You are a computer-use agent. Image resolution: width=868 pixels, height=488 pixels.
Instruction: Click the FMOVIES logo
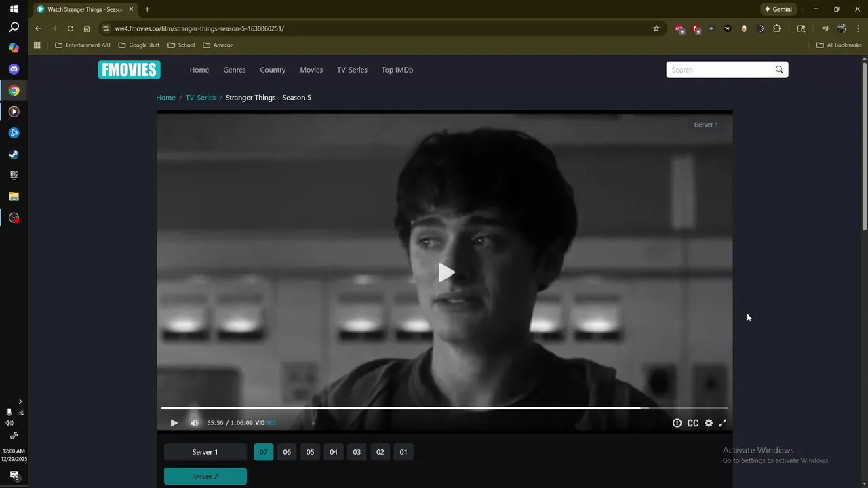129,70
